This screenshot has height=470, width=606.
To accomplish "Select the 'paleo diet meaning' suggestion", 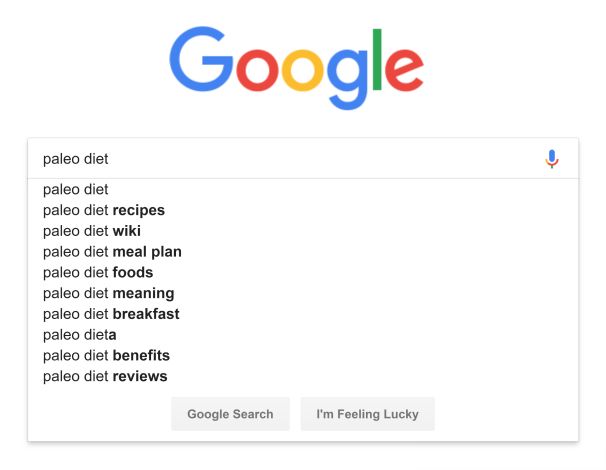I will 108,293.
